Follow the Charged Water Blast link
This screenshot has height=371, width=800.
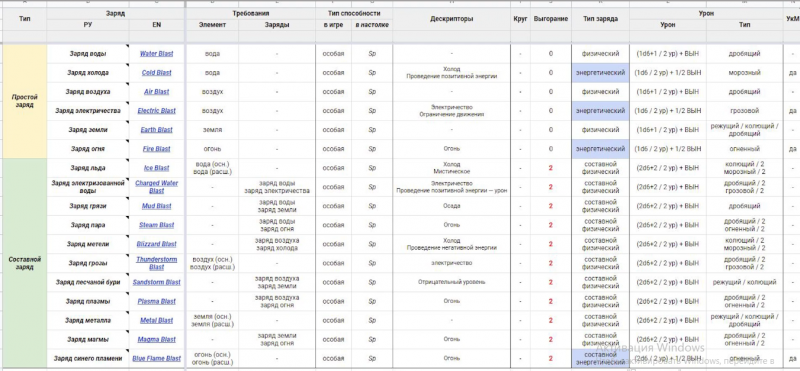(157, 187)
